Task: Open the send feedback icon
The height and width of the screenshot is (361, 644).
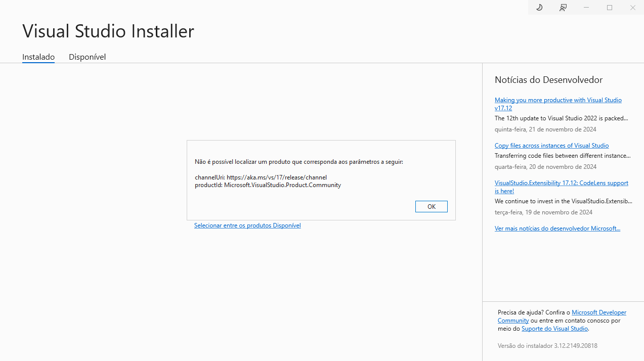Action: tap(563, 8)
